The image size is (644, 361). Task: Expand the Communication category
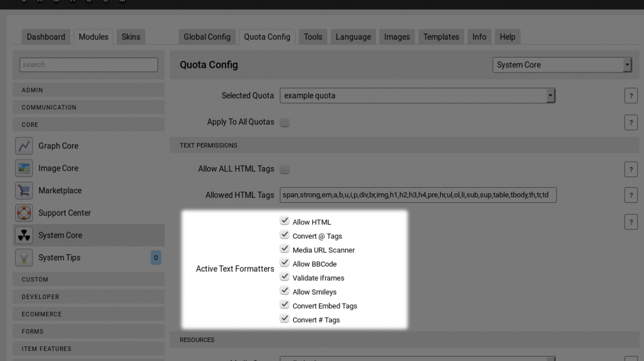tap(89, 107)
